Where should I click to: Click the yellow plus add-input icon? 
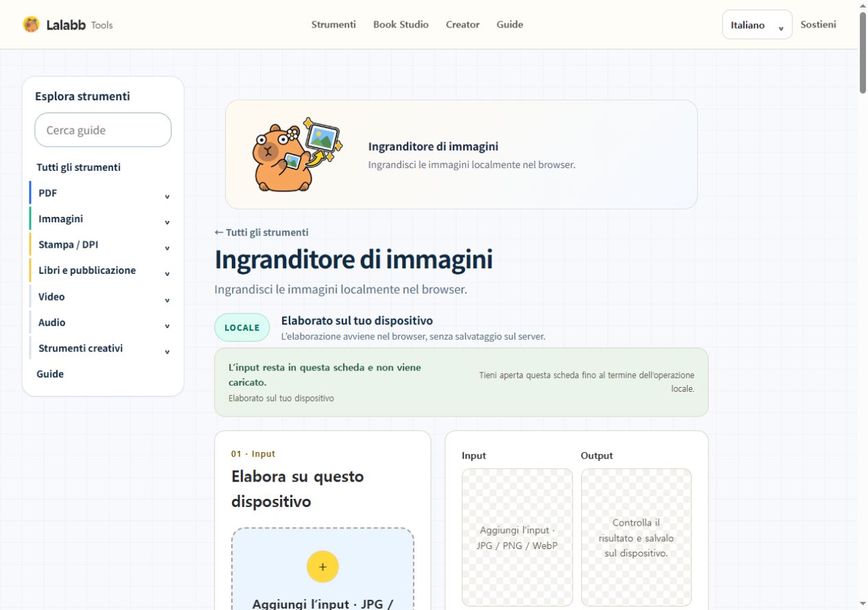pyautogui.click(x=322, y=567)
